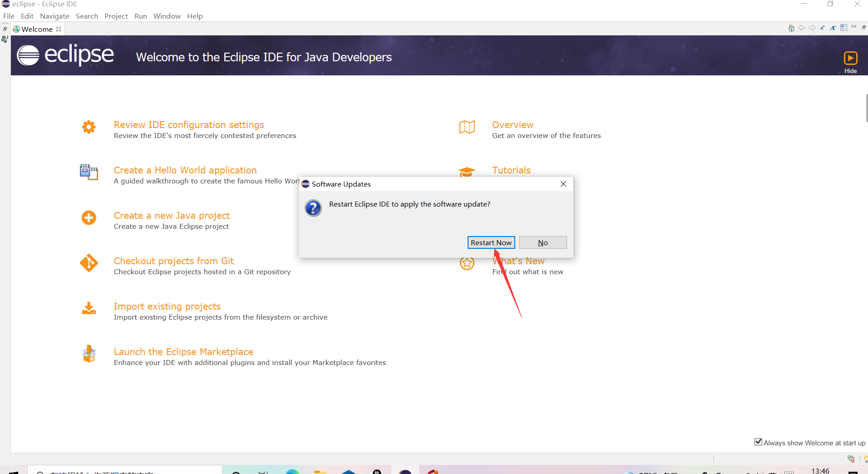Open the Help menu
The image size is (868, 474).
tap(195, 16)
